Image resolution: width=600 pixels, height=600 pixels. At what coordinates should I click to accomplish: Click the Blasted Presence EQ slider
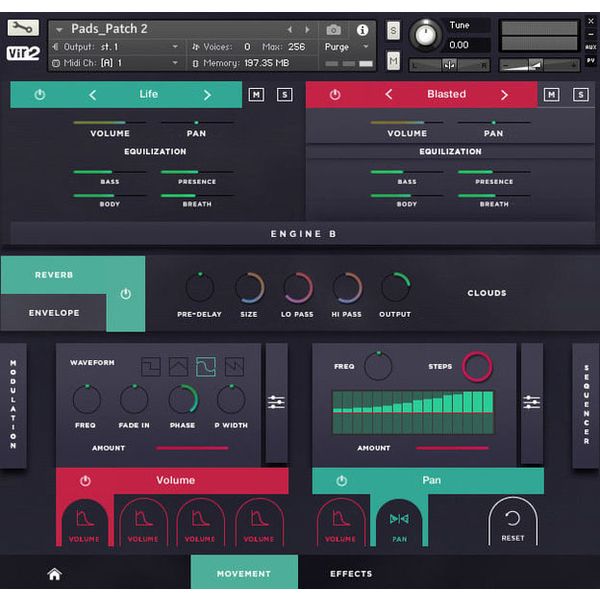tap(494, 172)
